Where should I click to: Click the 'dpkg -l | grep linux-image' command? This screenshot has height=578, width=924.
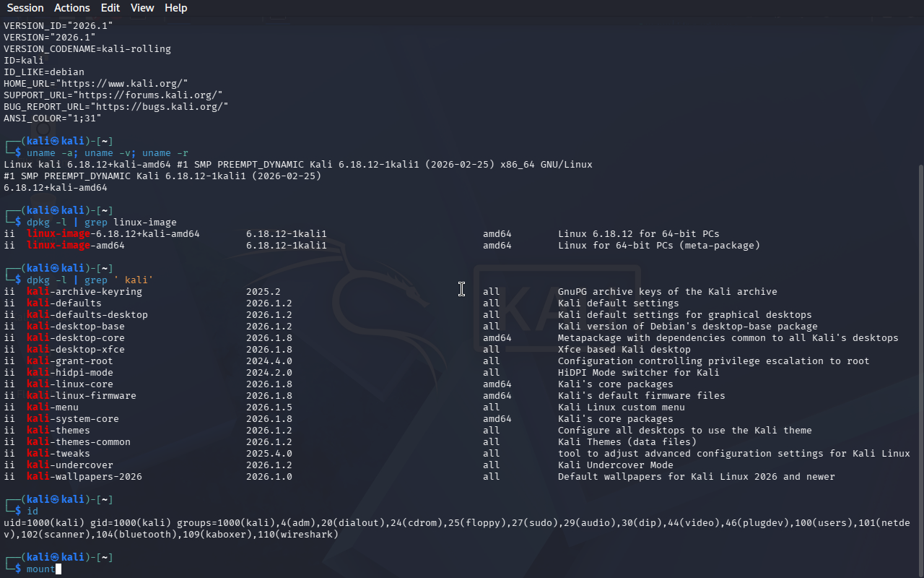pyautogui.click(x=102, y=223)
